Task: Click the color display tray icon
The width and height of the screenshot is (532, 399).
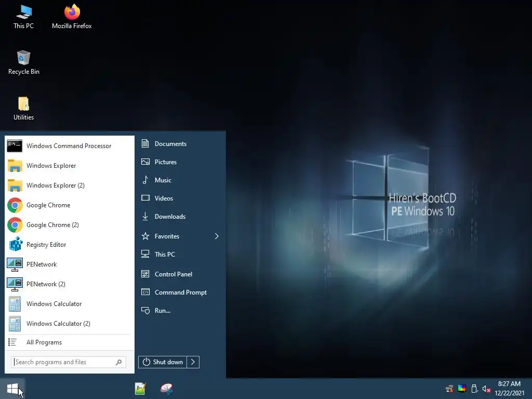Action: point(462,389)
